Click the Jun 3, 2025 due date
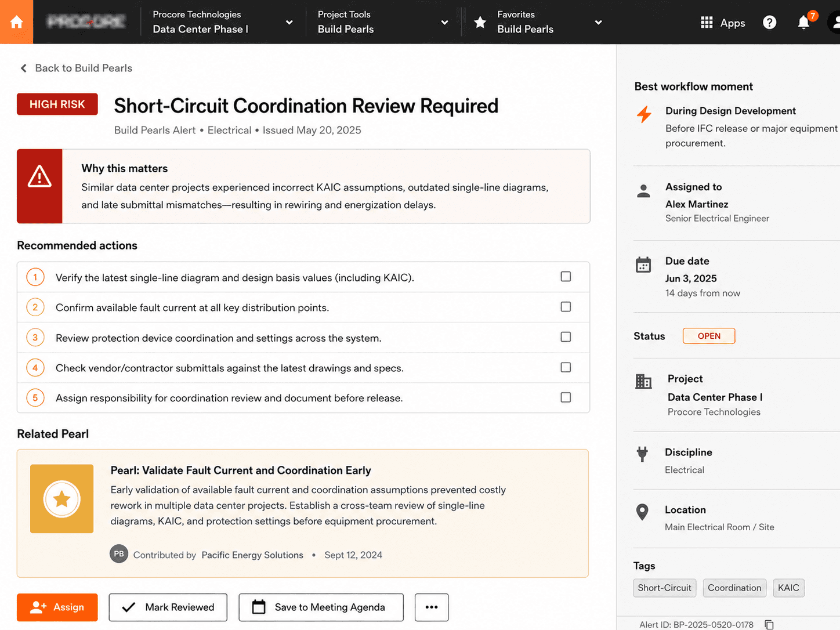This screenshot has width=840, height=630. (x=691, y=278)
